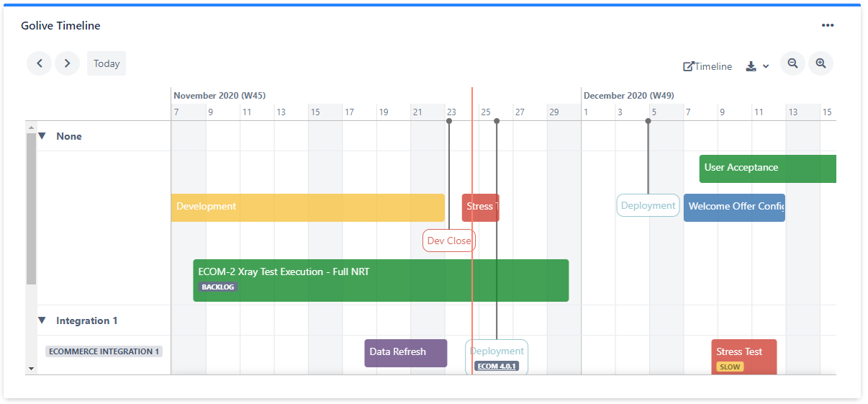Open the Dev Close milestone
The height and width of the screenshot is (404, 868).
(x=448, y=241)
